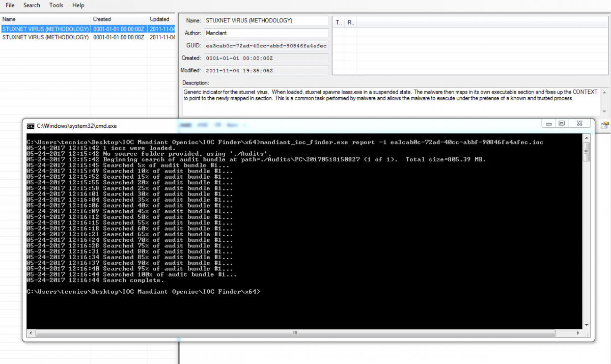Screen dimensions: 611x364
Task: Click Created date cell in second list row
Action: click(119, 37)
